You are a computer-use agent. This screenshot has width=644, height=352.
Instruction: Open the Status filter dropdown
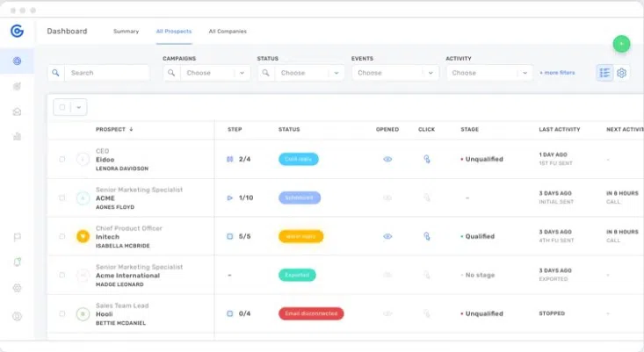301,73
